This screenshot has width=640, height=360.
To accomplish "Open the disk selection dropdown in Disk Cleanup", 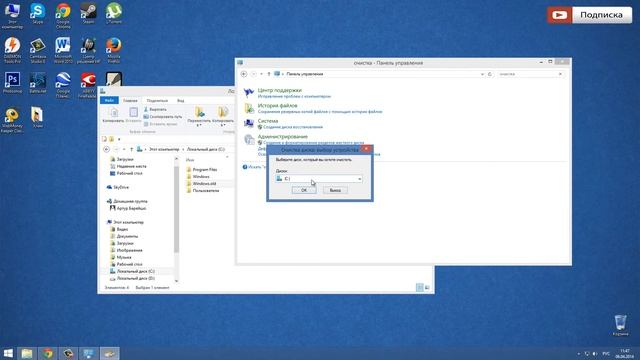I will [x=359, y=179].
